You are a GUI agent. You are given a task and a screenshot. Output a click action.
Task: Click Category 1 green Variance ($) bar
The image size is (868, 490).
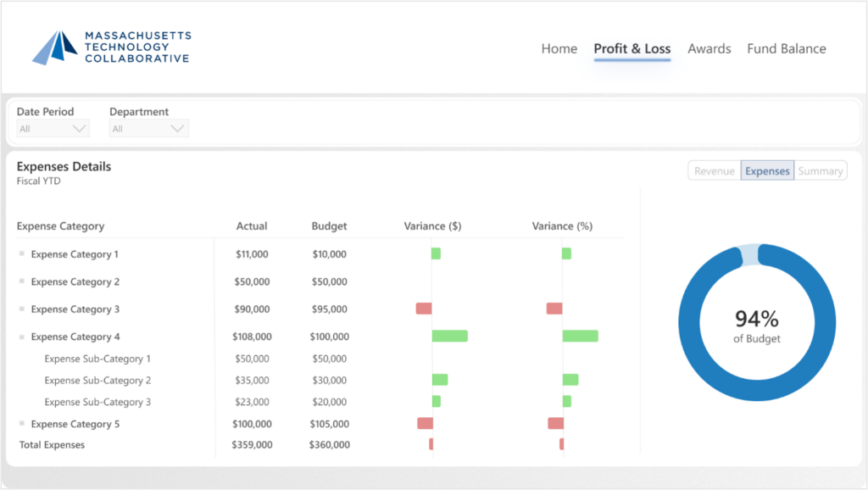tap(437, 253)
